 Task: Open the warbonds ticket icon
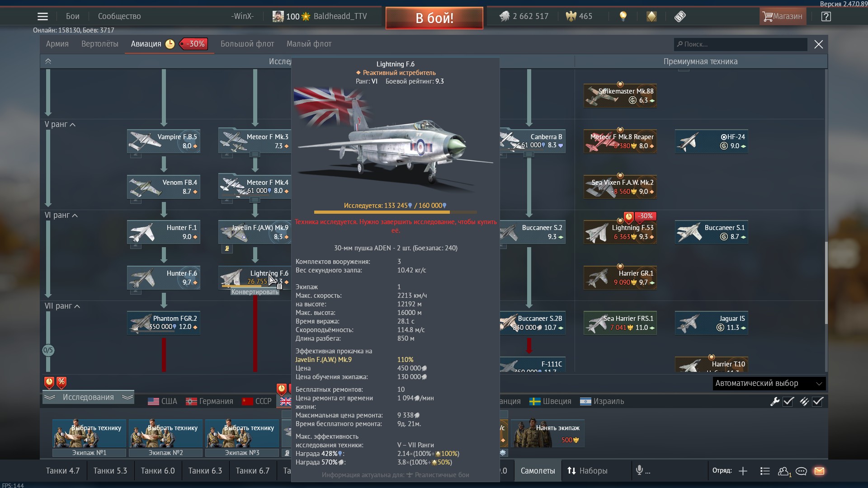(680, 16)
